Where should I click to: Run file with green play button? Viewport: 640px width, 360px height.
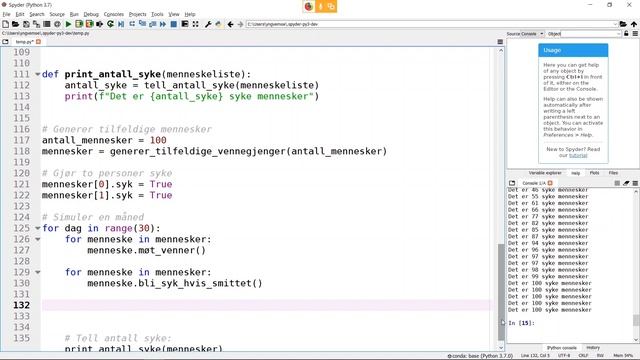coord(68,24)
